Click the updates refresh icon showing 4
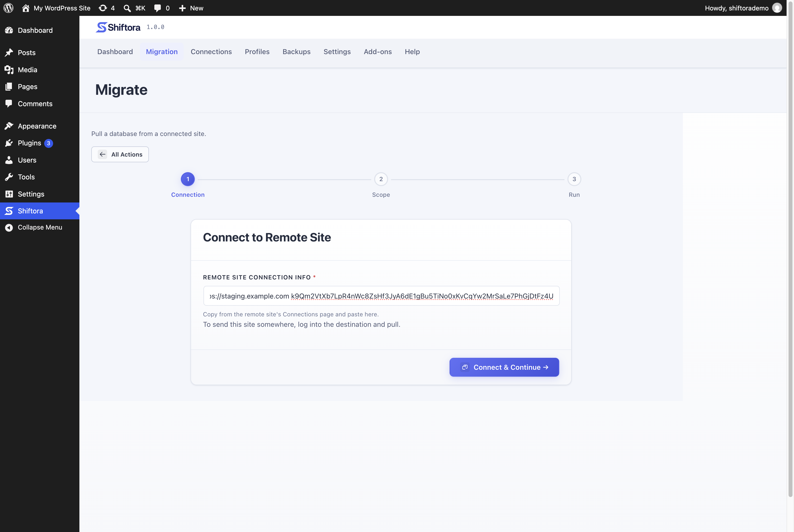Viewport: 794px width, 532px height. coord(103,8)
